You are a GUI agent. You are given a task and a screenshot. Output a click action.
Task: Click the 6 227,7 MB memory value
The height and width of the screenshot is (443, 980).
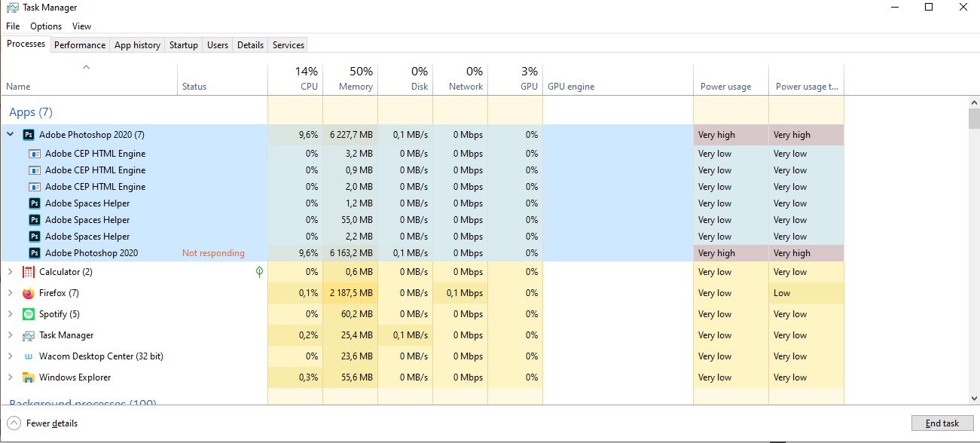(351, 135)
